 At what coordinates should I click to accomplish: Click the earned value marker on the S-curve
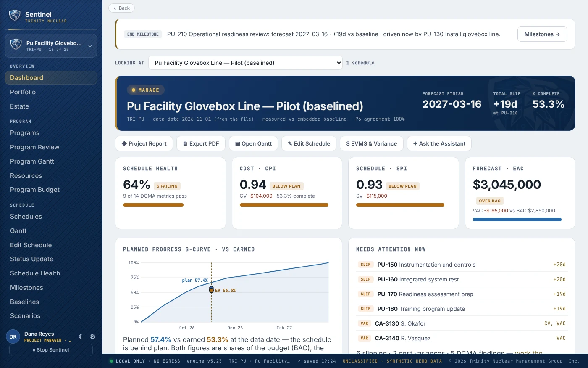click(211, 291)
